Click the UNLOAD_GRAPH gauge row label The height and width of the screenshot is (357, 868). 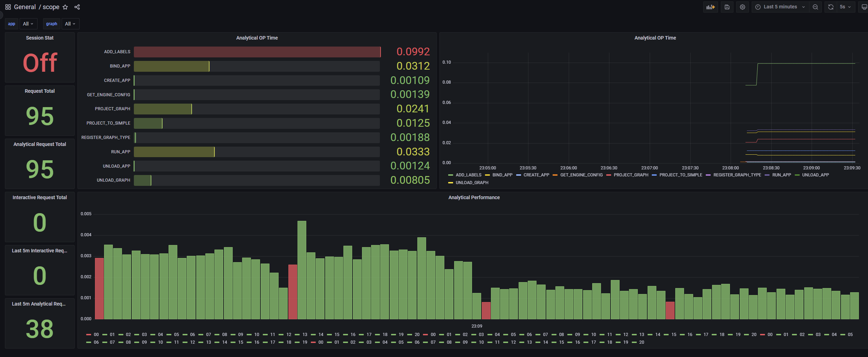(114, 180)
